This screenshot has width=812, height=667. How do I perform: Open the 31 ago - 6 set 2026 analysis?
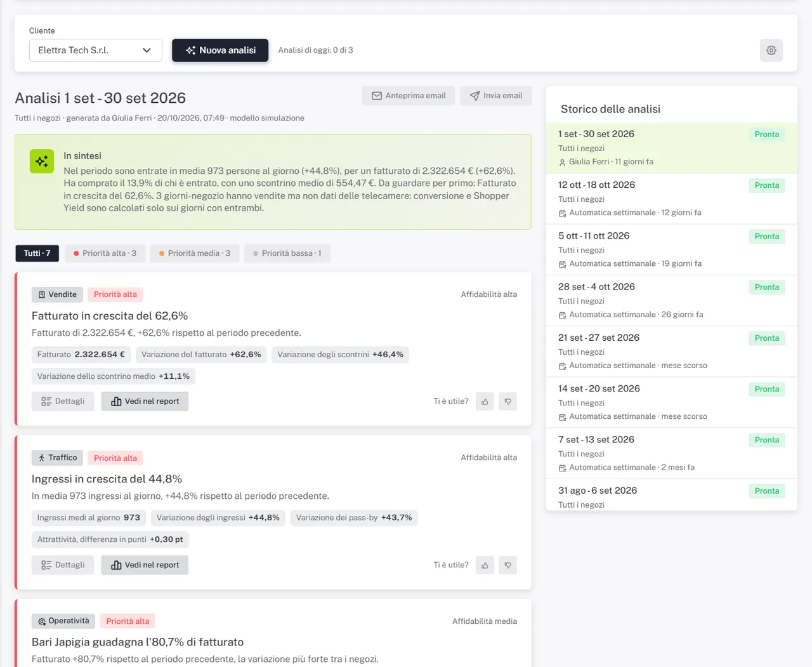click(x=671, y=495)
